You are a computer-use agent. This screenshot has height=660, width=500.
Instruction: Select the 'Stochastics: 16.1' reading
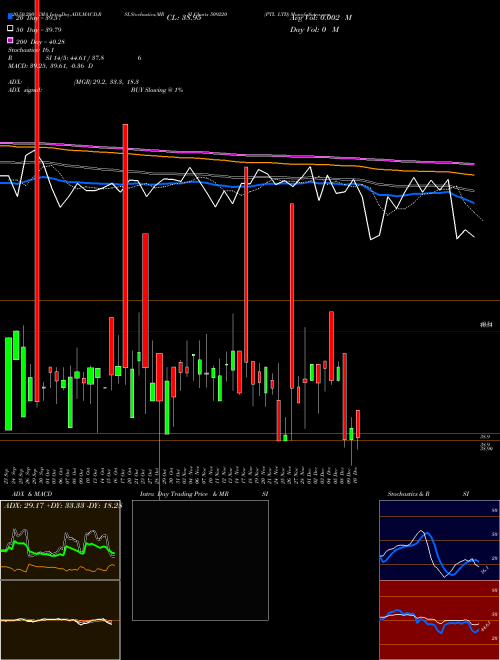[29, 50]
